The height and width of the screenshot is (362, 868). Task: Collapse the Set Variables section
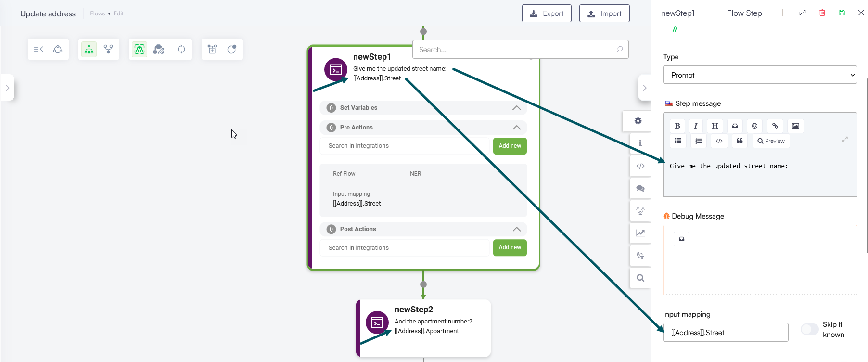click(x=516, y=108)
